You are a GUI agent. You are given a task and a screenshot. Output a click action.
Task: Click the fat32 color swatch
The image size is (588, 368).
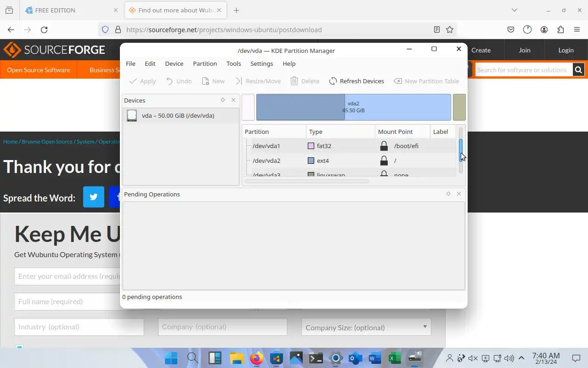tap(311, 146)
